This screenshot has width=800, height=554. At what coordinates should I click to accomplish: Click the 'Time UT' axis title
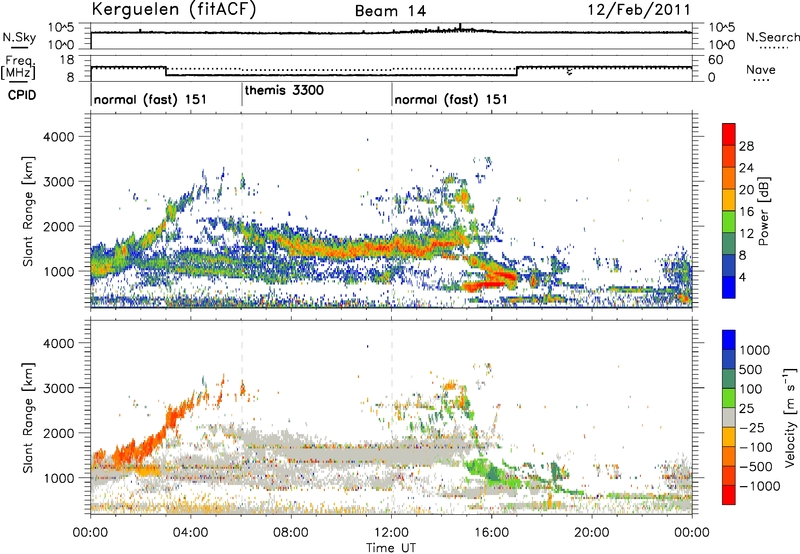[391, 548]
